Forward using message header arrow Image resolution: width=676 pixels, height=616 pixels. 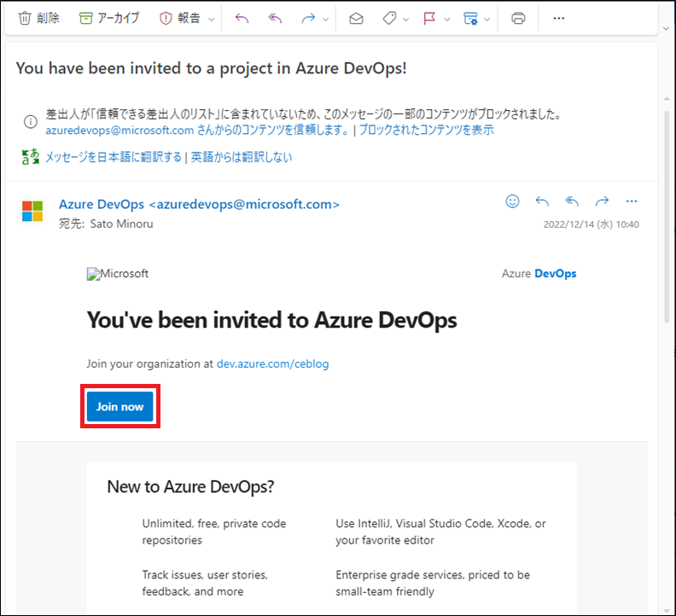tap(602, 201)
